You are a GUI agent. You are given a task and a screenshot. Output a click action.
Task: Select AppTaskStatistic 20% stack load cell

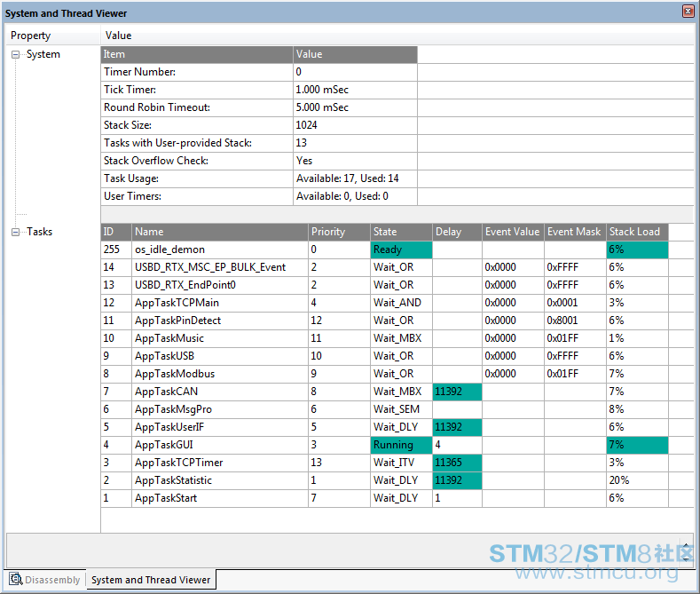click(x=637, y=480)
